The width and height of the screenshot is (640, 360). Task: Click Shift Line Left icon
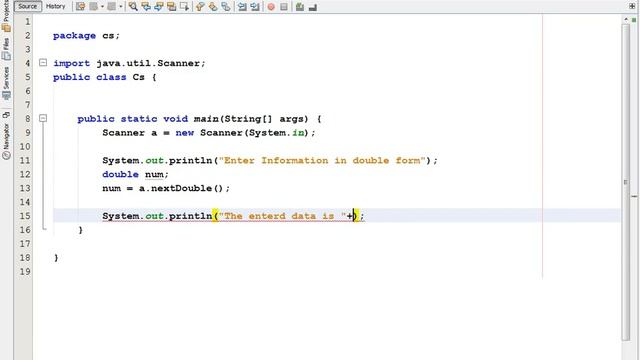pyautogui.click(x=242, y=7)
